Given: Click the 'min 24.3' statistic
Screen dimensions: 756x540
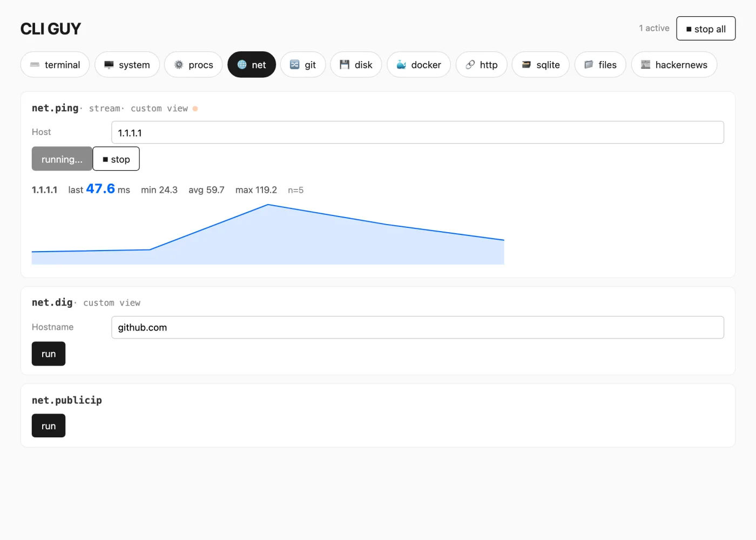Looking at the screenshot, I should pyautogui.click(x=159, y=190).
